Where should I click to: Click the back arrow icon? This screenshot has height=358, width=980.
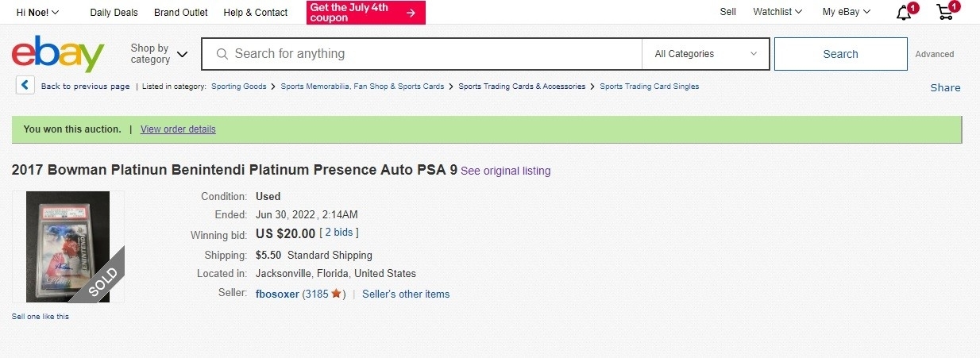tap(25, 86)
